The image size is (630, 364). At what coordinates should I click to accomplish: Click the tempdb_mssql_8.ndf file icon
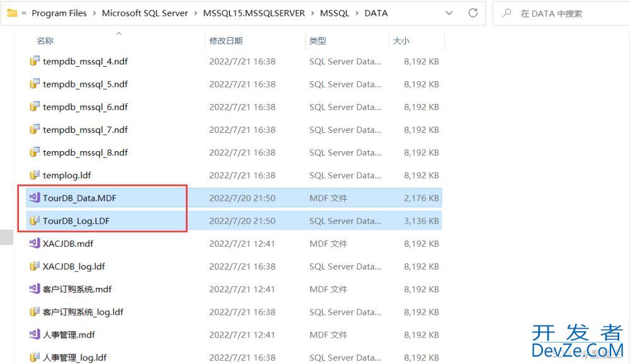pos(35,152)
